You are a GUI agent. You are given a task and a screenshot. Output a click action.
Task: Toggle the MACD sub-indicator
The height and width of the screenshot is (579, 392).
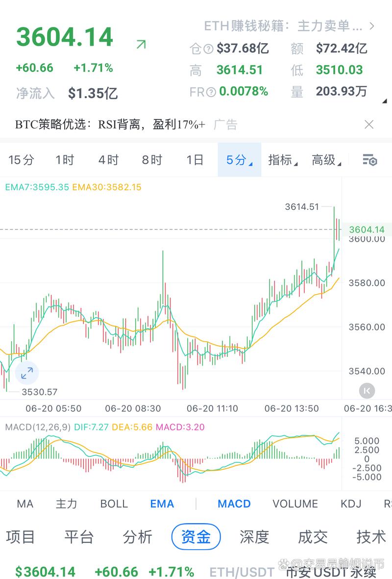tap(234, 503)
